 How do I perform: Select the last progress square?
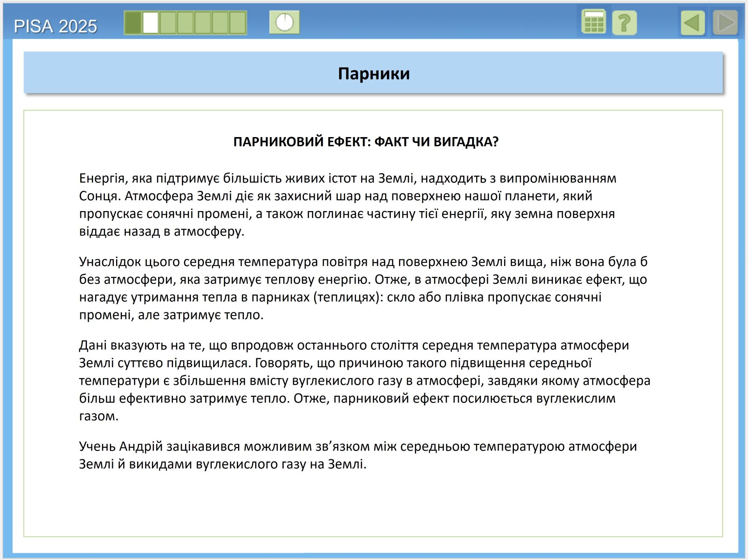click(237, 23)
